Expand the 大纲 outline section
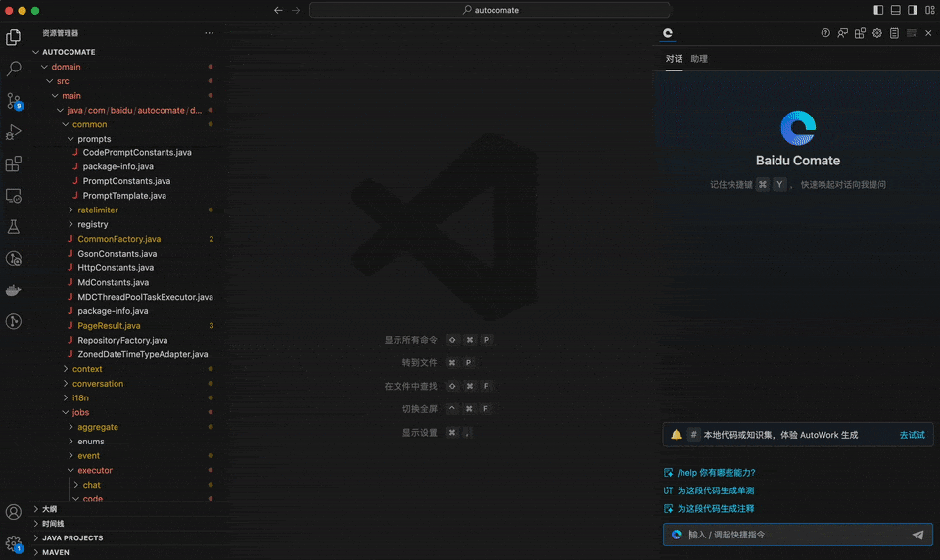The image size is (940, 560). point(49,509)
